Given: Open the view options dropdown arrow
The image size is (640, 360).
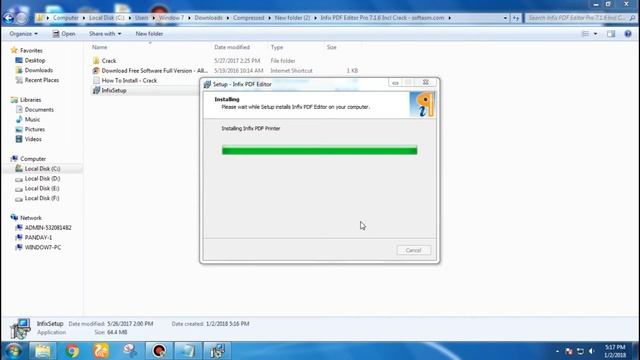Looking at the screenshot, I should (595, 34).
